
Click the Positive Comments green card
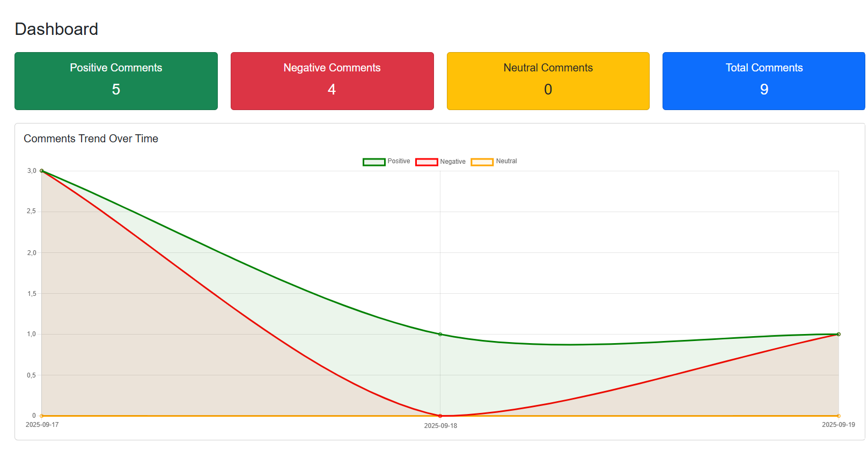point(116,81)
